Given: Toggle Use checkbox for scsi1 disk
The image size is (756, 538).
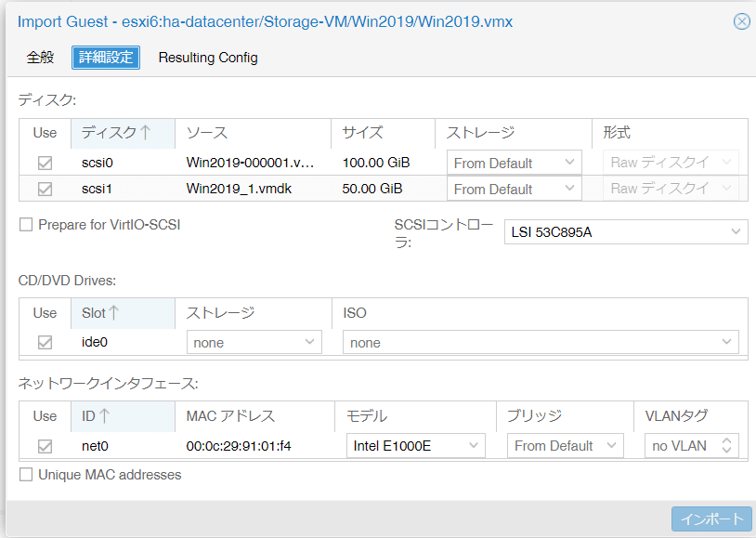Looking at the screenshot, I should (45, 189).
